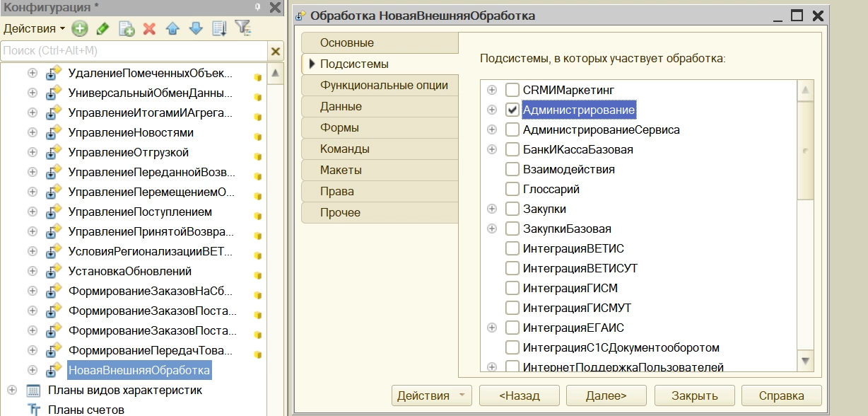Click the green pencil Edit icon
The height and width of the screenshot is (416, 868).
102,29
